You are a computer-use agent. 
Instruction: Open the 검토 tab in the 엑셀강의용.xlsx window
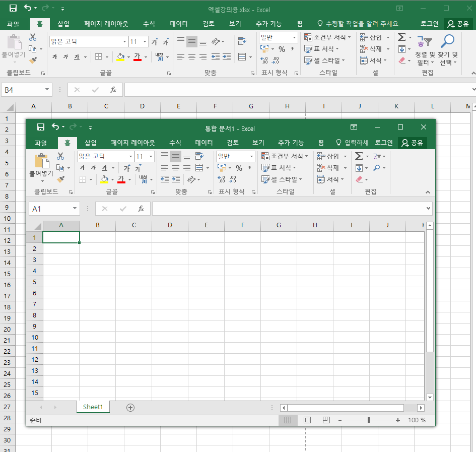(x=208, y=24)
